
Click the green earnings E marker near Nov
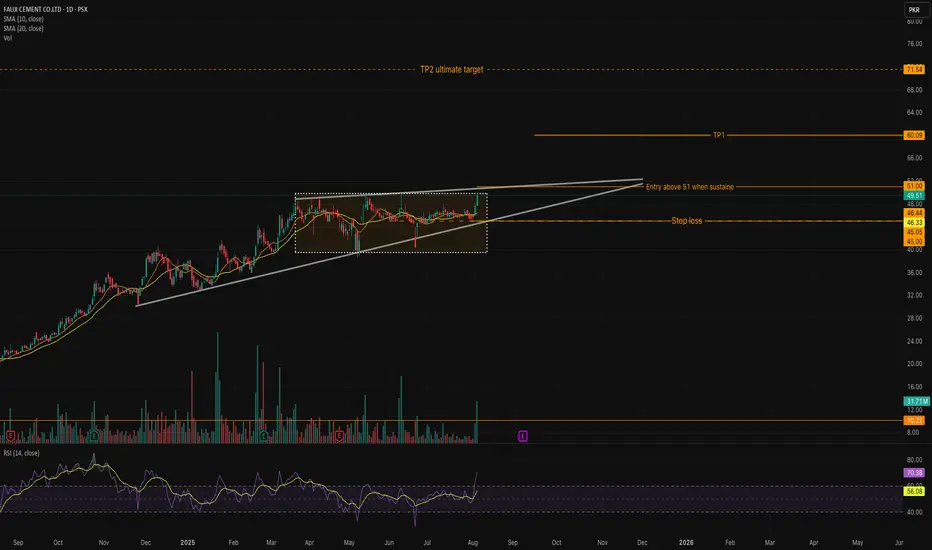pyautogui.click(x=94, y=436)
